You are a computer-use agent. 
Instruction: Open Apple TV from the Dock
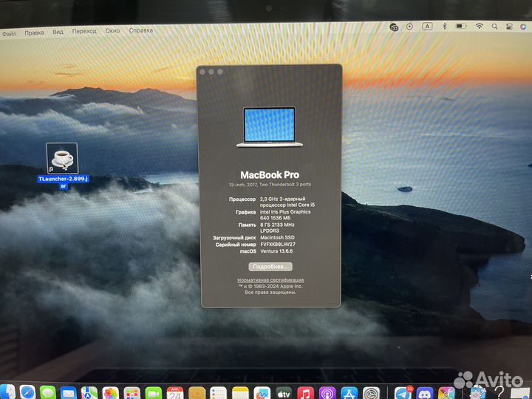[x=284, y=393]
